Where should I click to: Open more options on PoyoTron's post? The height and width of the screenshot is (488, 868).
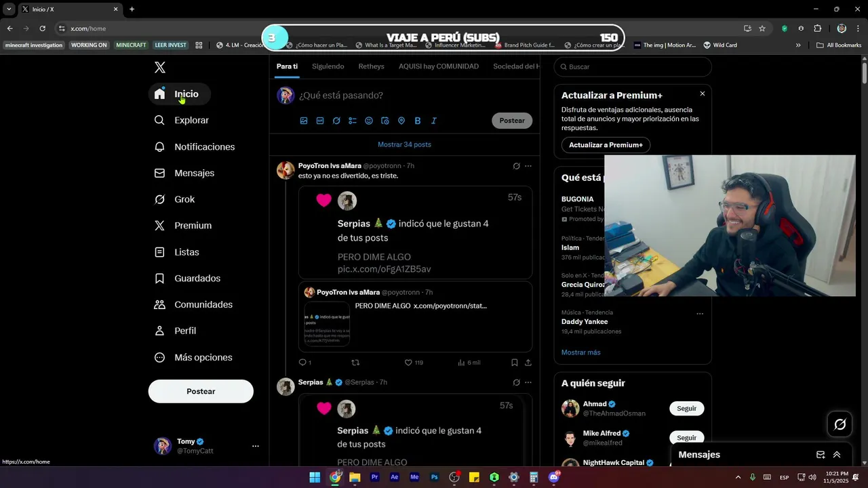[528, 166]
